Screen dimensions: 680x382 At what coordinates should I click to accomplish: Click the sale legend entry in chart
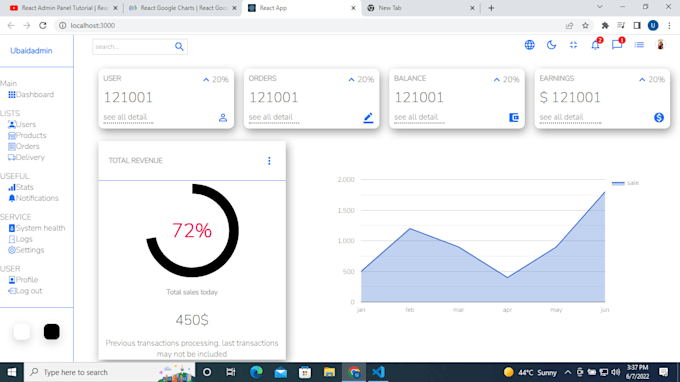point(625,183)
